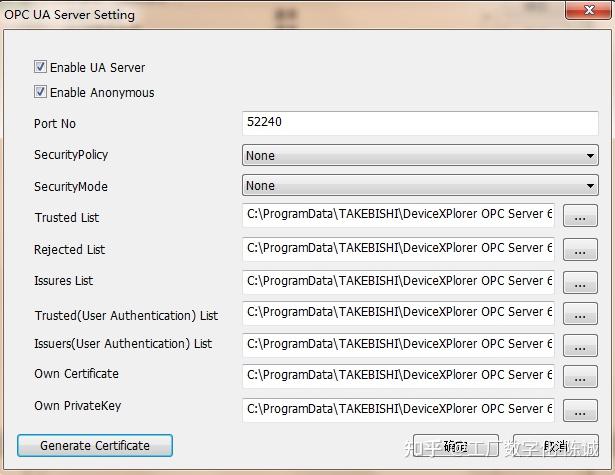Open the SecurityMode dropdown

click(x=420, y=186)
